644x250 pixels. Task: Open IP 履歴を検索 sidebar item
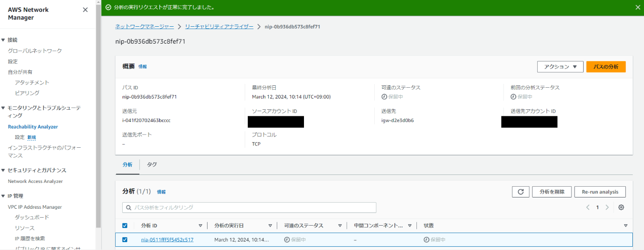click(30, 238)
